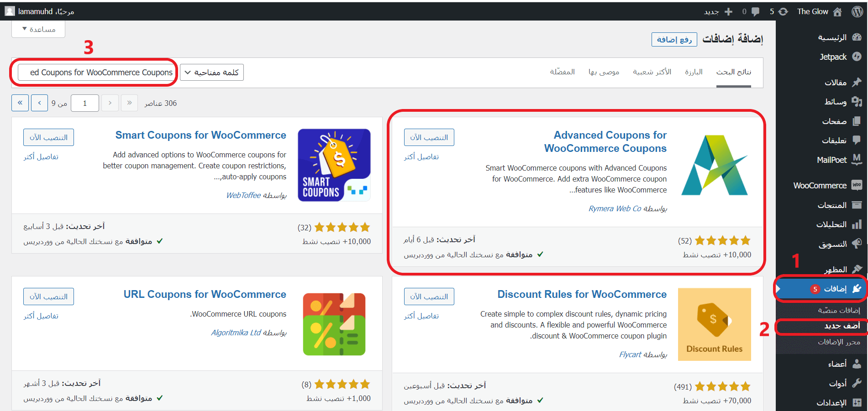Jump to the last results page

point(20,103)
